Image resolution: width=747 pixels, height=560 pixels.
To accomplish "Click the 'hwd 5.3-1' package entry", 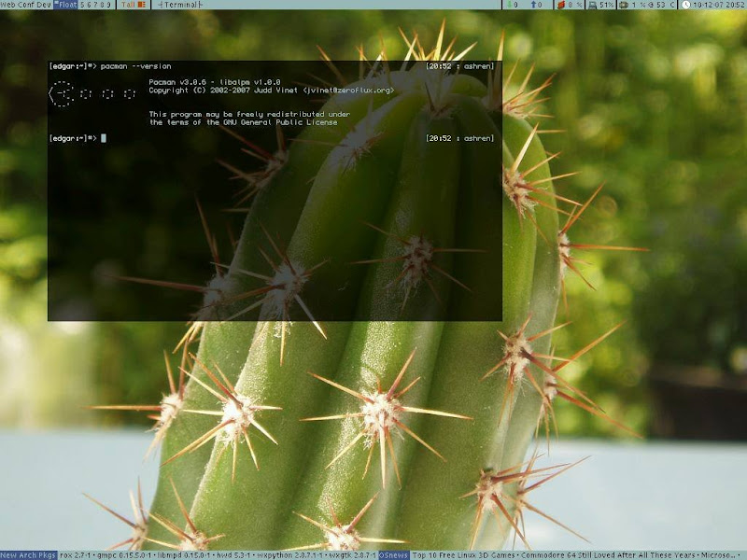I will pos(233,555).
